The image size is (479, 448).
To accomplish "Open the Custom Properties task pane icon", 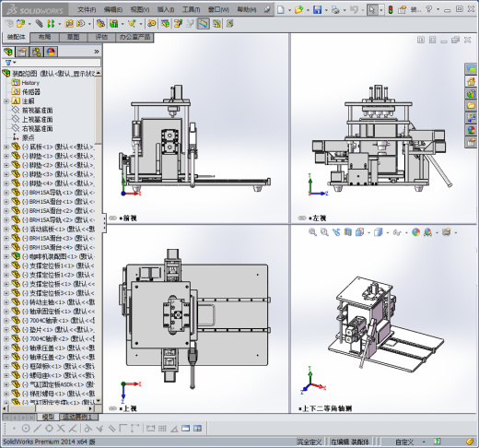I will pos(471,142).
